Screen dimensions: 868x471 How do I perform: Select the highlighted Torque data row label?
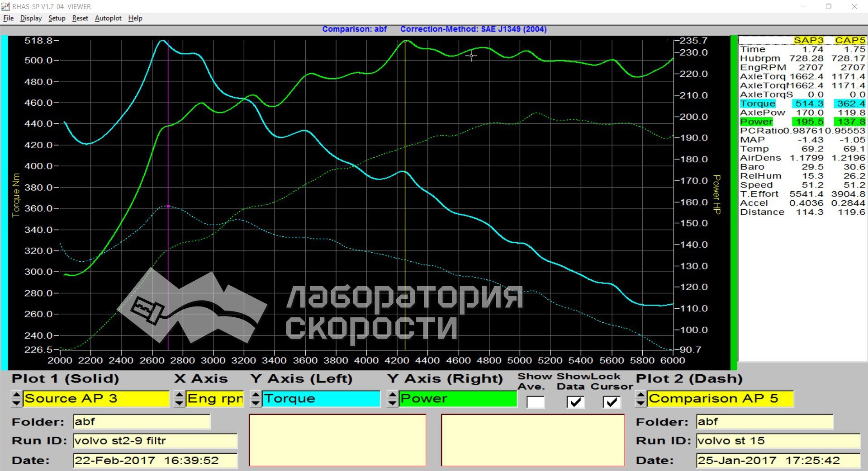[758, 104]
